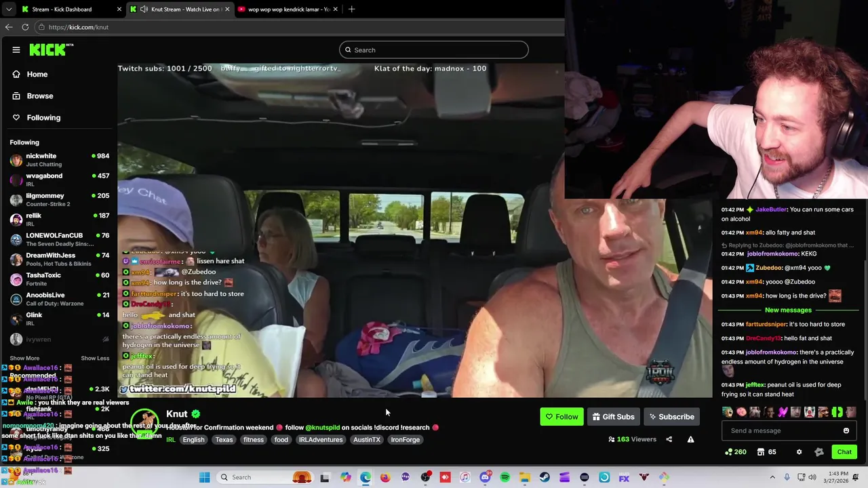The height and width of the screenshot is (488, 868).
Task: Open DreamWithJess channel
Action: point(60,259)
